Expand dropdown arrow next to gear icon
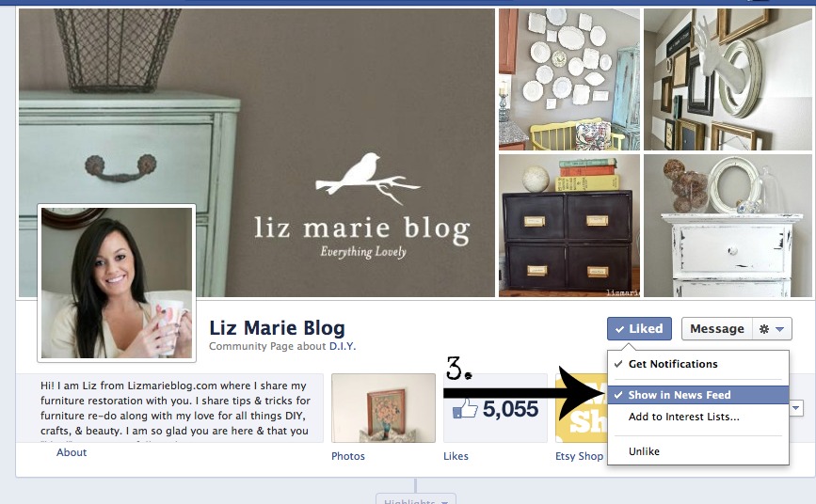The width and height of the screenshot is (816, 504). coord(779,329)
